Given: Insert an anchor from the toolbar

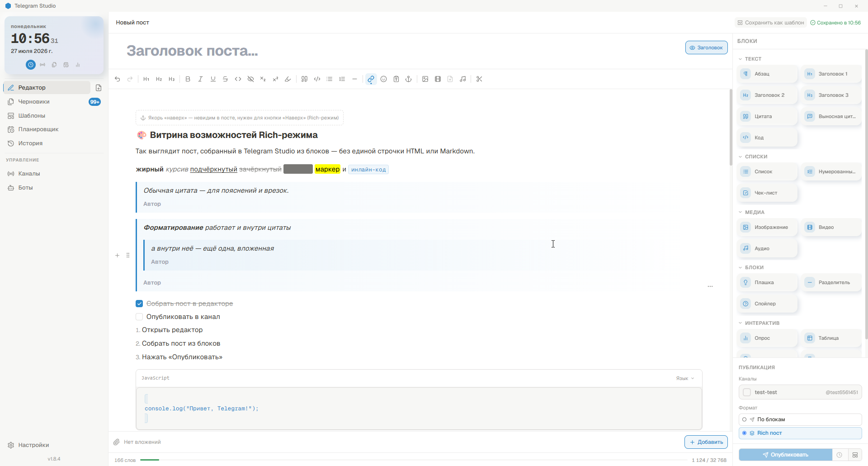Looking at the screenshot, I should coord(409,79).
